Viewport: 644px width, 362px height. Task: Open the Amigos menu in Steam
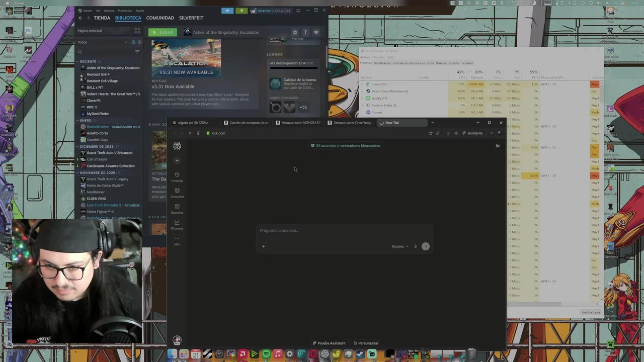tap(109, 11)
